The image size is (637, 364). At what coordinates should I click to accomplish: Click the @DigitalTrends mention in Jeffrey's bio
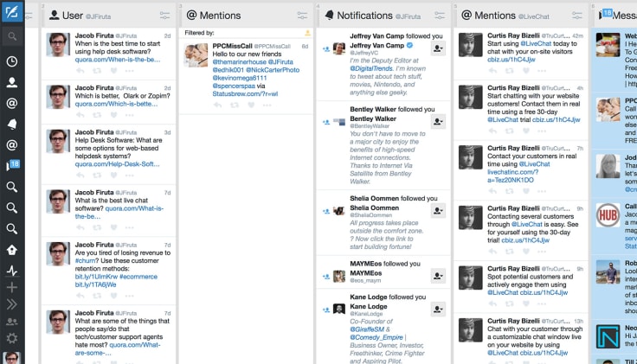(371, 68)
